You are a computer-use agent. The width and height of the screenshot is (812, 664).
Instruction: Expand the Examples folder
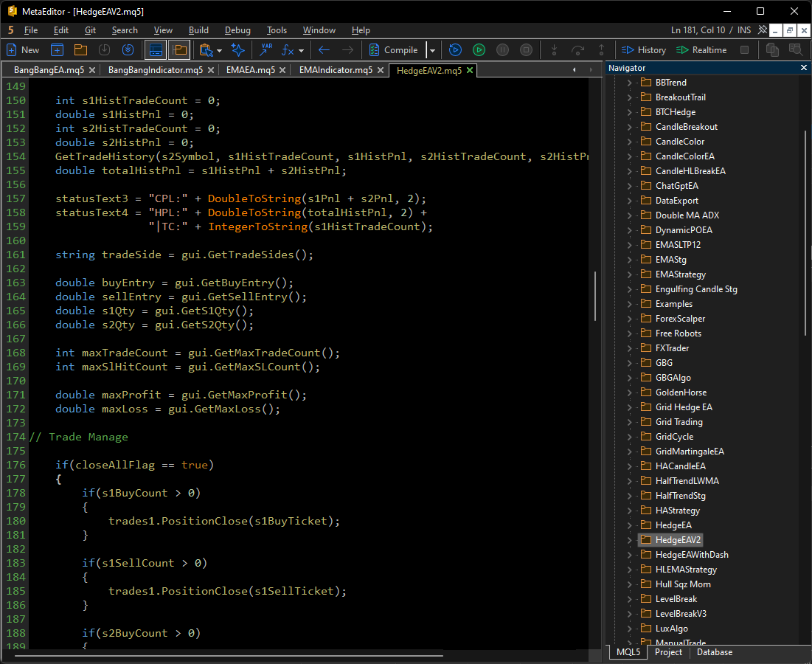tap(629, 303)
